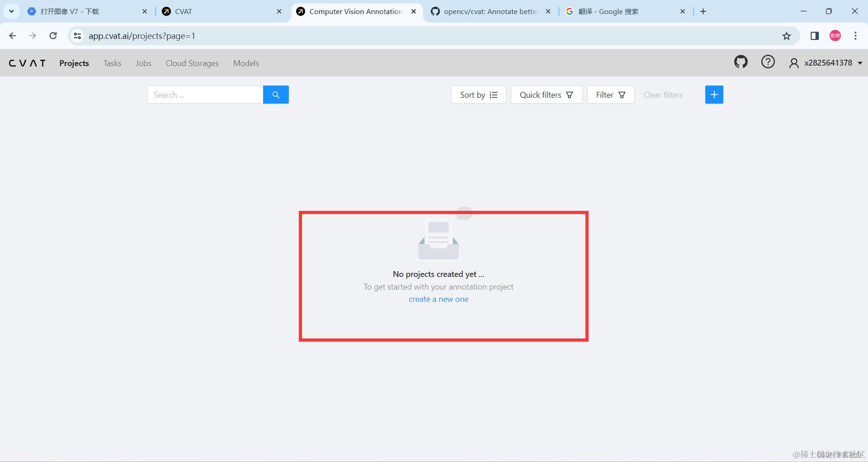Open the Cloud Storages page
This screenshot has height=462, width=868.
[192, 63]
